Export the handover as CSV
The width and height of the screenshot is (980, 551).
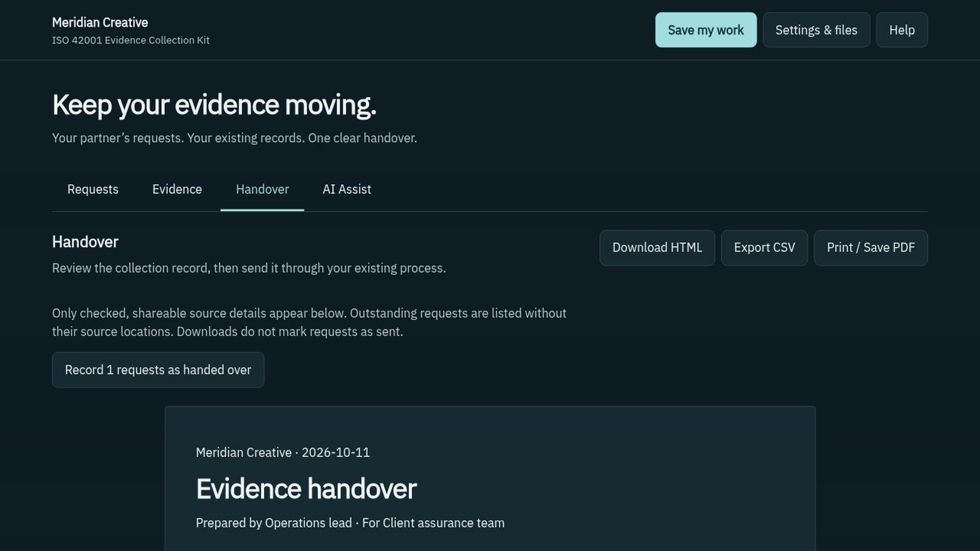[764, 247]
